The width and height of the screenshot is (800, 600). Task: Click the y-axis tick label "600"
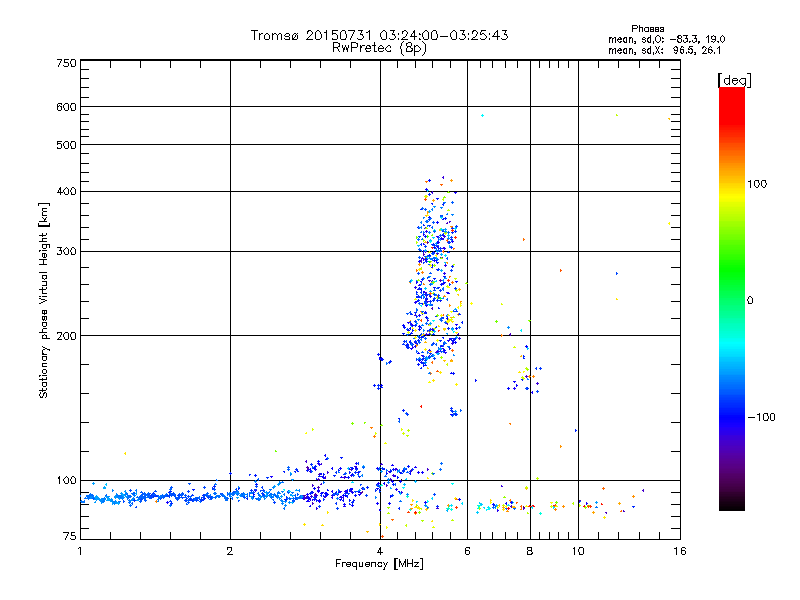66,107
